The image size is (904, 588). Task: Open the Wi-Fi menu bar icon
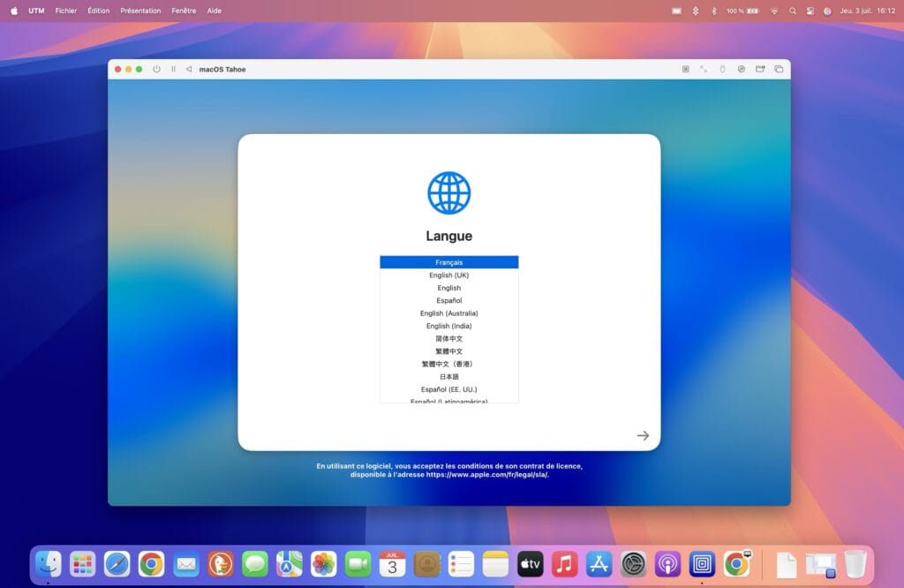point(774,11)
